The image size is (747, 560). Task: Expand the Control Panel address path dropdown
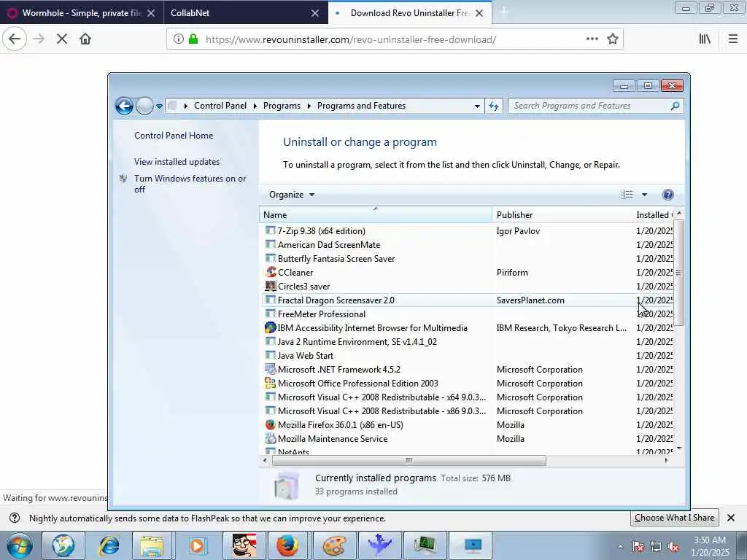pyautogui.click(x=477, y=106)
